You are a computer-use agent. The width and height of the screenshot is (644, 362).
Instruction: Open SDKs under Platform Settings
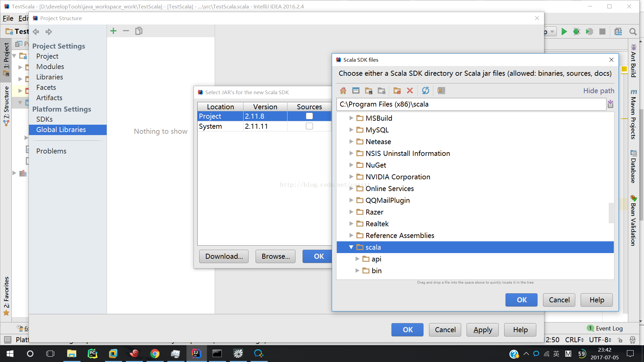[44, 119]
